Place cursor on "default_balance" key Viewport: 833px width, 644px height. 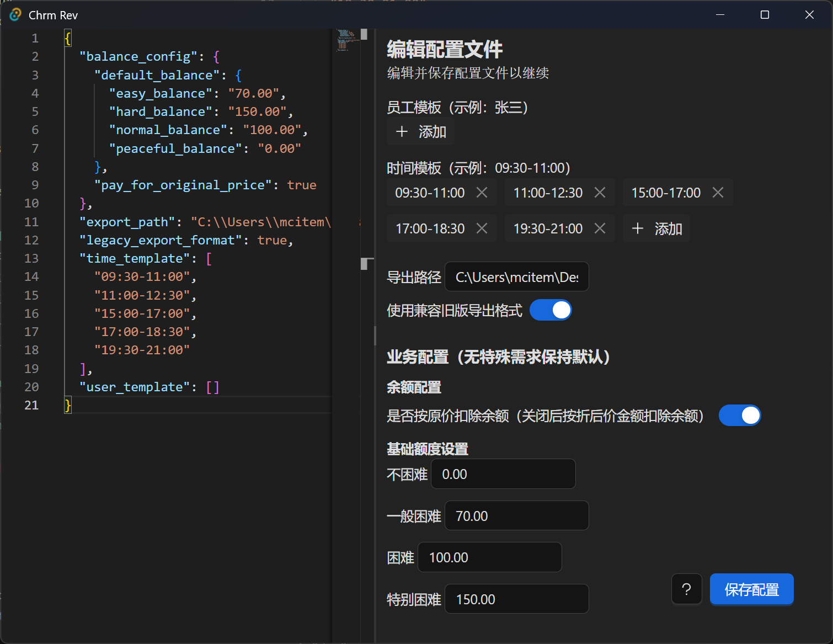(x=157, y=75)
